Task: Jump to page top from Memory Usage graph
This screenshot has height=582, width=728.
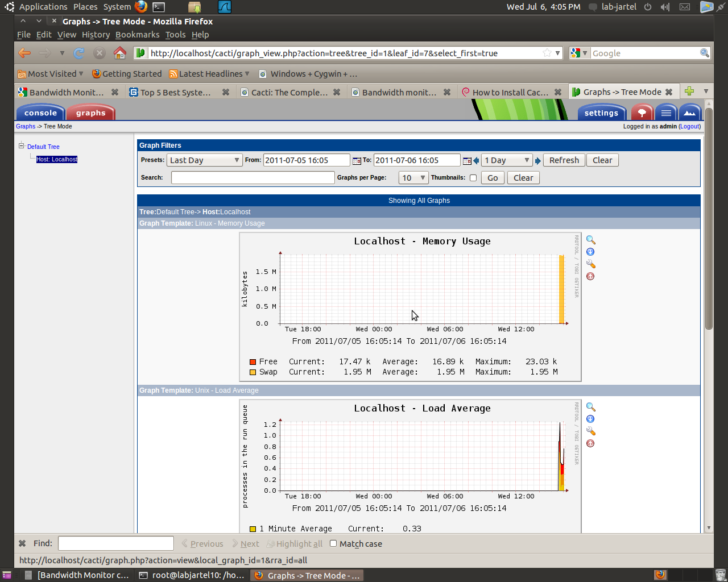Action: 590,276
